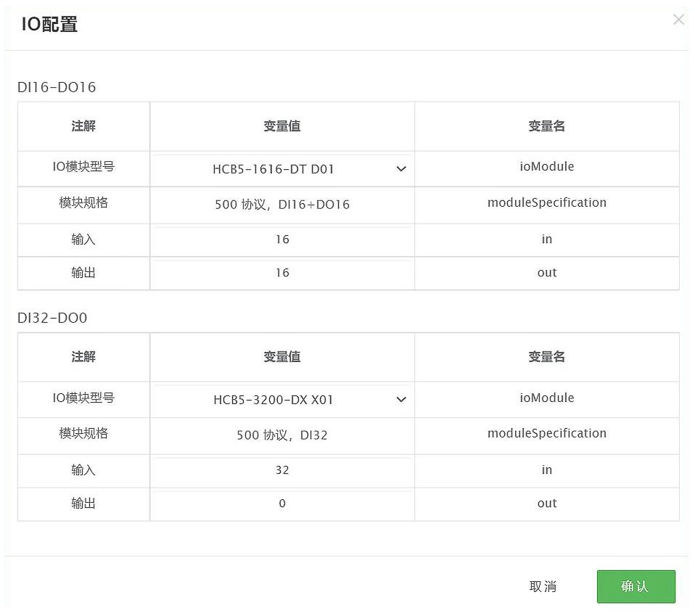Screen dimensions: 695x616
Task: Expand the HCB5-3200-DX X01 module dropdown
Action: pyautogui.click(x=281, y=400)
